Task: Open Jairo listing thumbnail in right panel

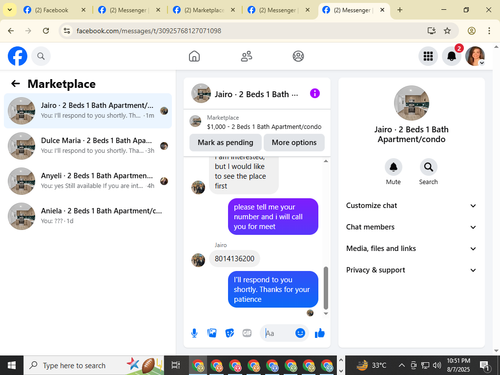Action: click(x=411, y=103)
